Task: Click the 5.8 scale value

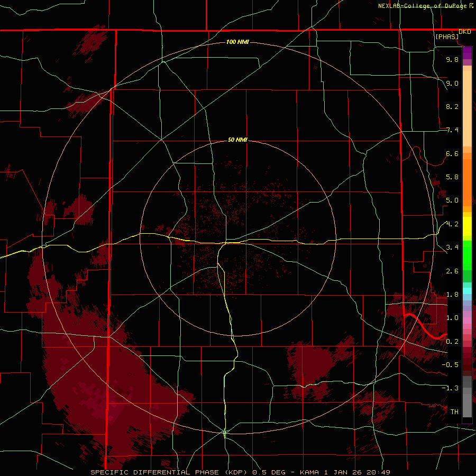Action: tap(452, 177)
